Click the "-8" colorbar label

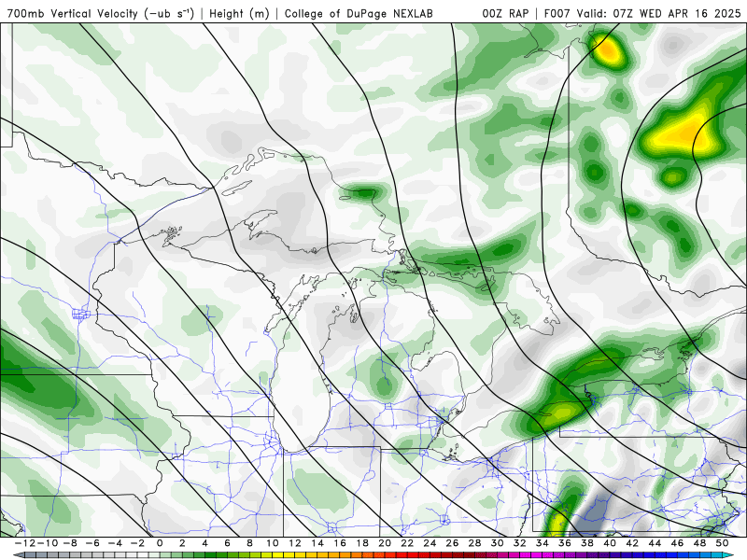(69, 543)
